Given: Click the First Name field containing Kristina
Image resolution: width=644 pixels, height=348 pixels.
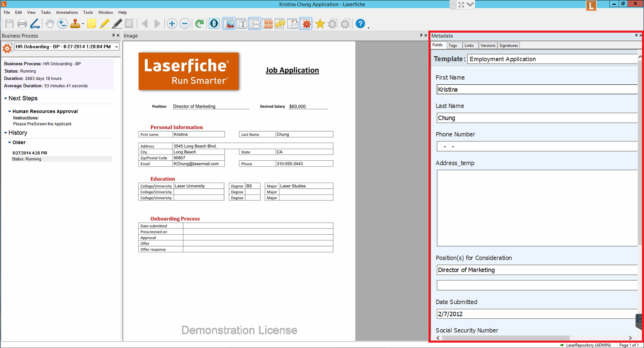Looking at the screenshot, I should [x=537, y=89].
